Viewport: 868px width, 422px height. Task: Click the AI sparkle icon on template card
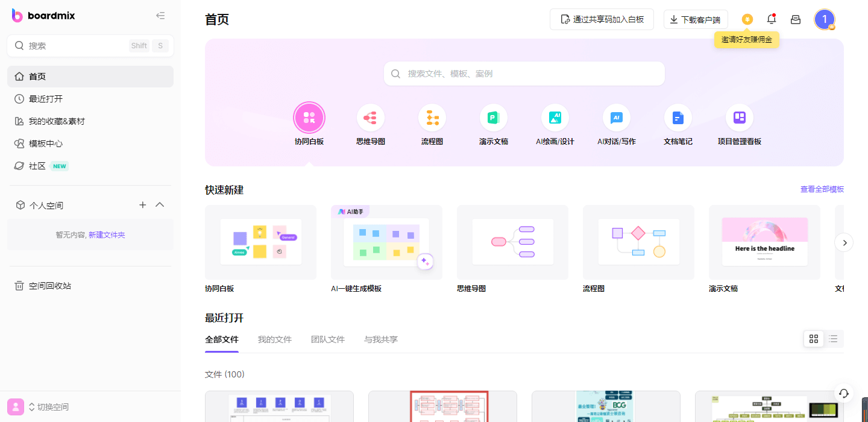pyautogui.click(x=425, y=262)
